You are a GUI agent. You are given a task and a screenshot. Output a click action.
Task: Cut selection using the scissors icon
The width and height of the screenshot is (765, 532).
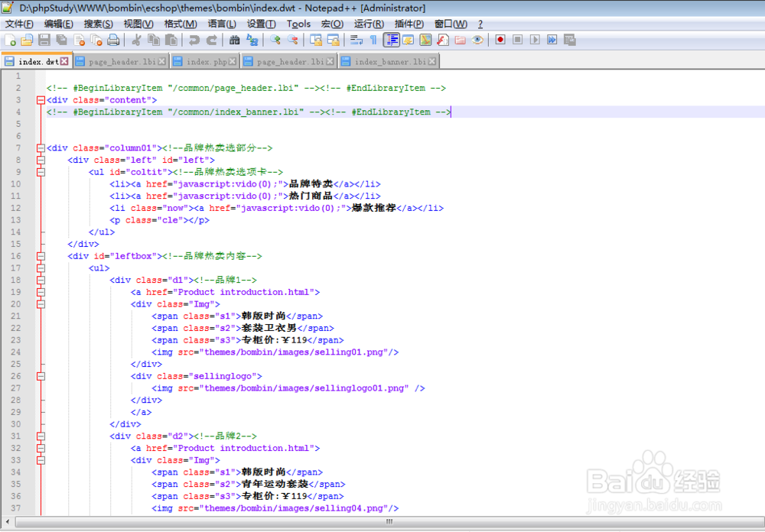138,40
